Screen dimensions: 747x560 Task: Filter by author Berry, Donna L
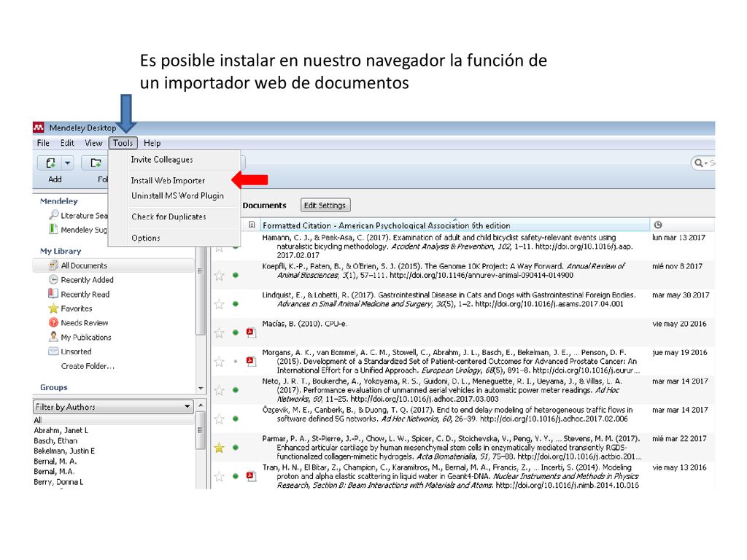(x=58, y=481)
